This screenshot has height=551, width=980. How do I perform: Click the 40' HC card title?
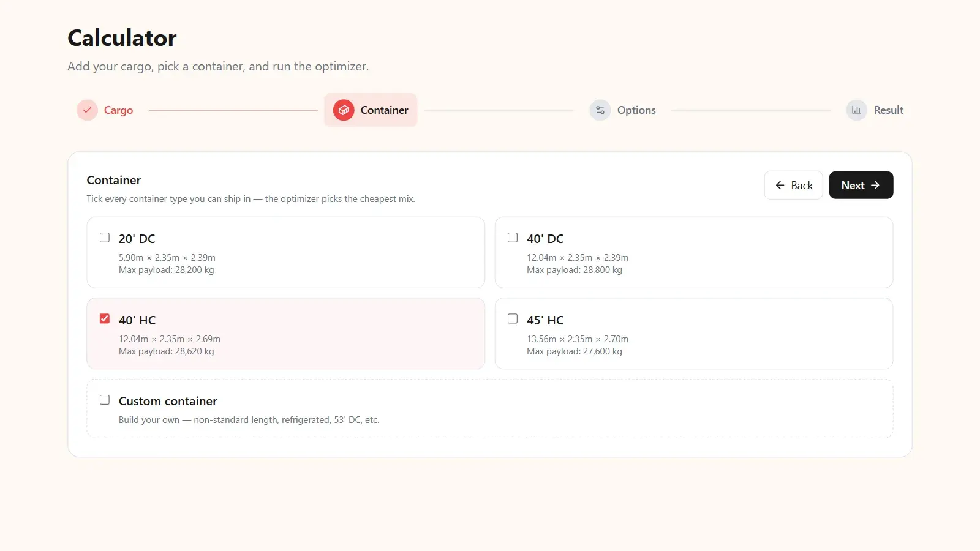[137, 320]
